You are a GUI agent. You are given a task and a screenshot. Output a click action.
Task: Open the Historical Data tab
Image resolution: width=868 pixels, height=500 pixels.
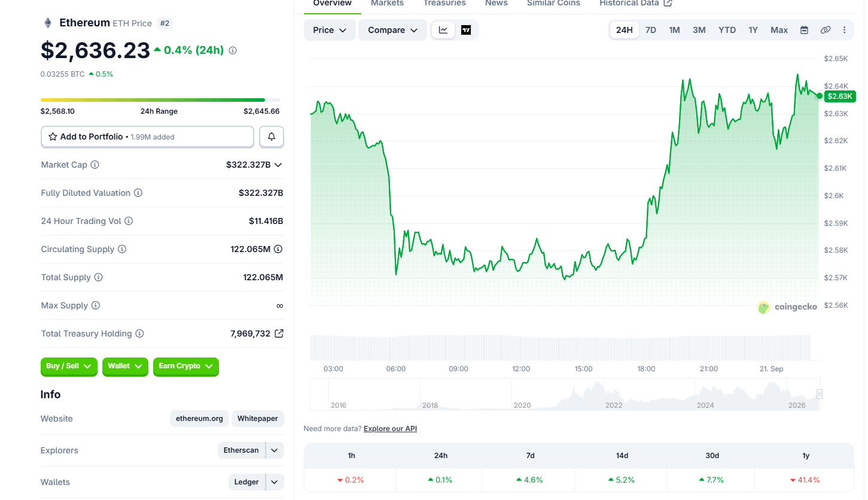pyautogui.click(x=636, y=4)
